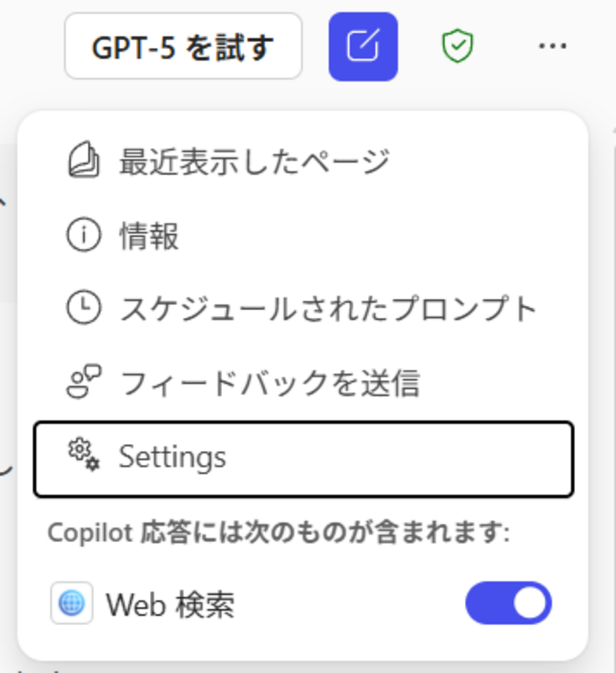Click the Web 検索 text label
The image size is (616, 673).
(170, 605)
